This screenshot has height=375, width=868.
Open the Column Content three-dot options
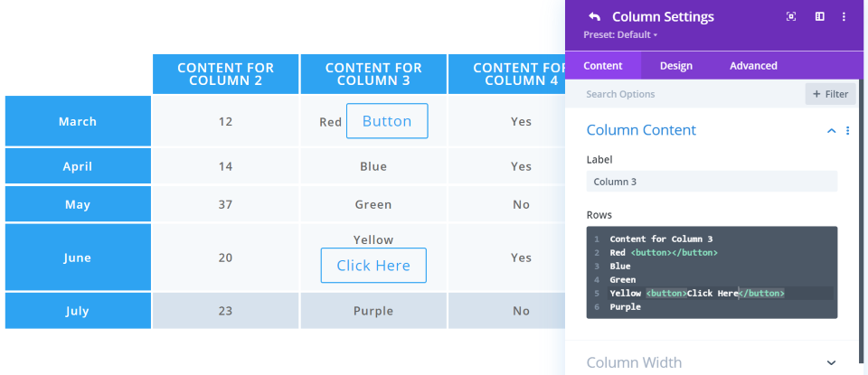(847, 131)
